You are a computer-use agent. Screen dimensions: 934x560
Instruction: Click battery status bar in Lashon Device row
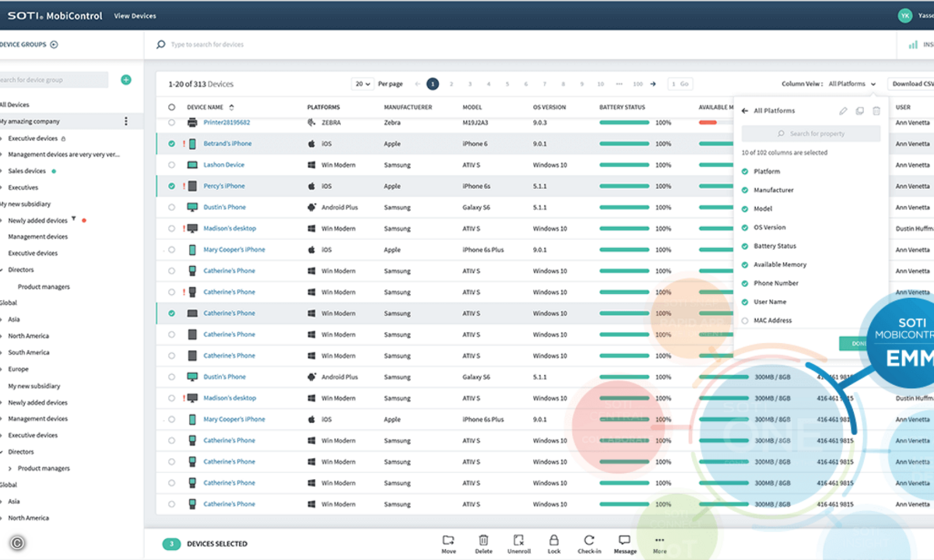point(624,165)
